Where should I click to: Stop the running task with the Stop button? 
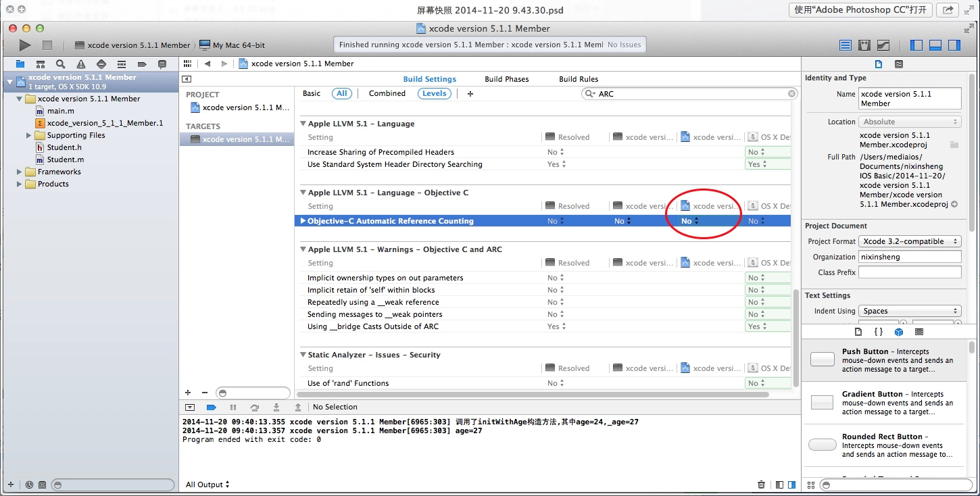coord(47,45)
